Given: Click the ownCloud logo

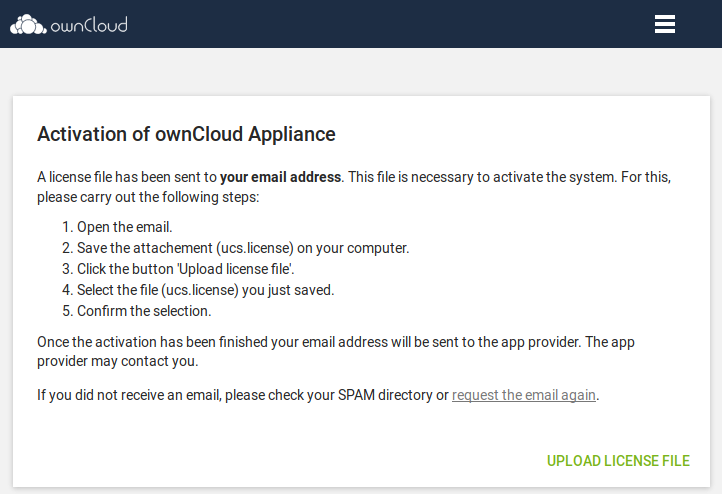Looking at the screenshot, I should tap(69, 25).
